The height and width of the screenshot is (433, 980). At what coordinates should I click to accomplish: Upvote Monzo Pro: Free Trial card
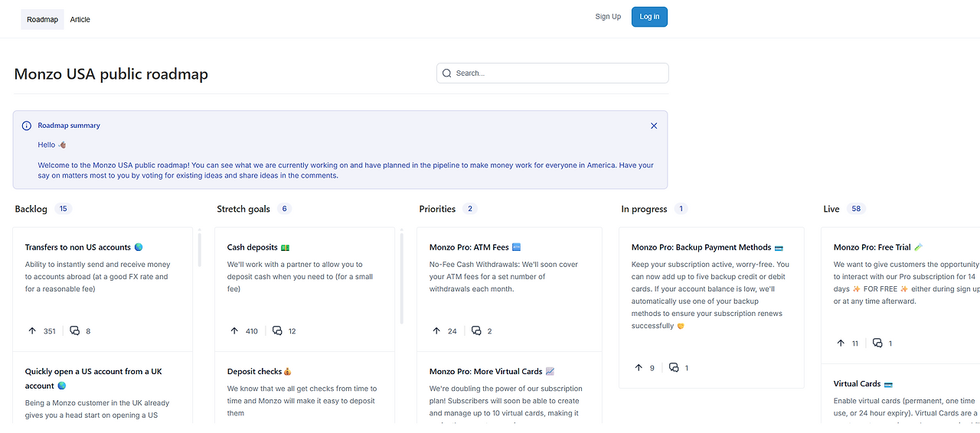click(841, 343)
